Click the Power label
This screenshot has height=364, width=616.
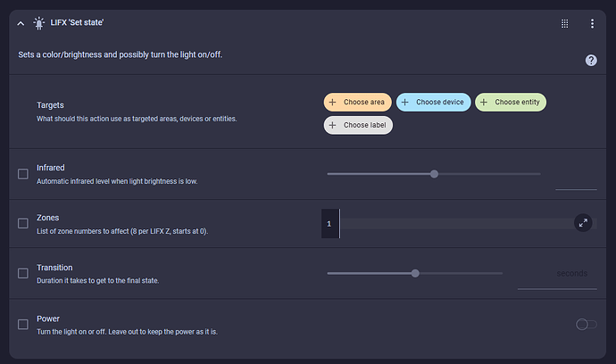pos(48,318)
